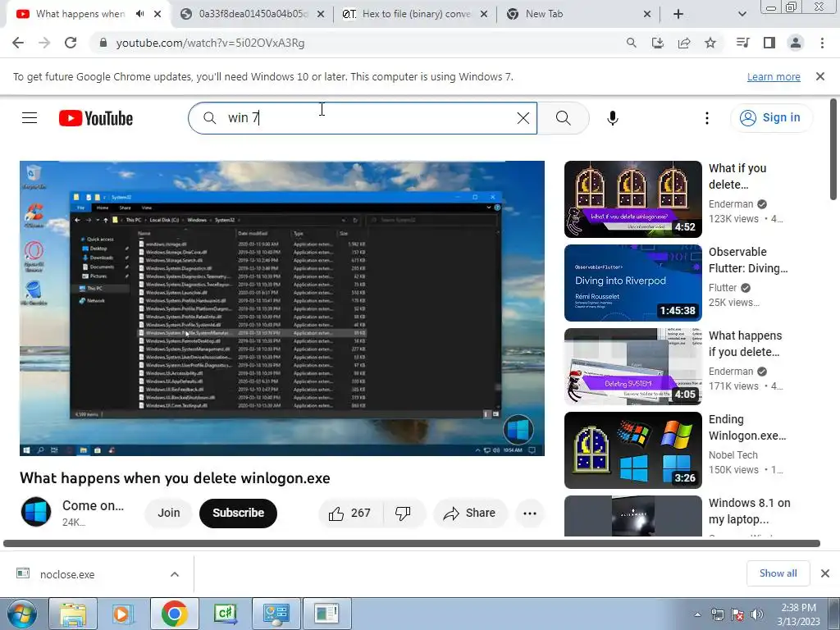
Task: Expand noclose.exe download options arrow
Action: (x=175, y=574)
